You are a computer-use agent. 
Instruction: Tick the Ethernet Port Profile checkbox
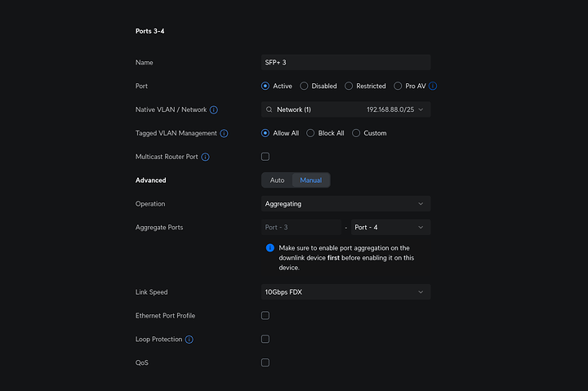pyautogui.click(x=265, y=316)
